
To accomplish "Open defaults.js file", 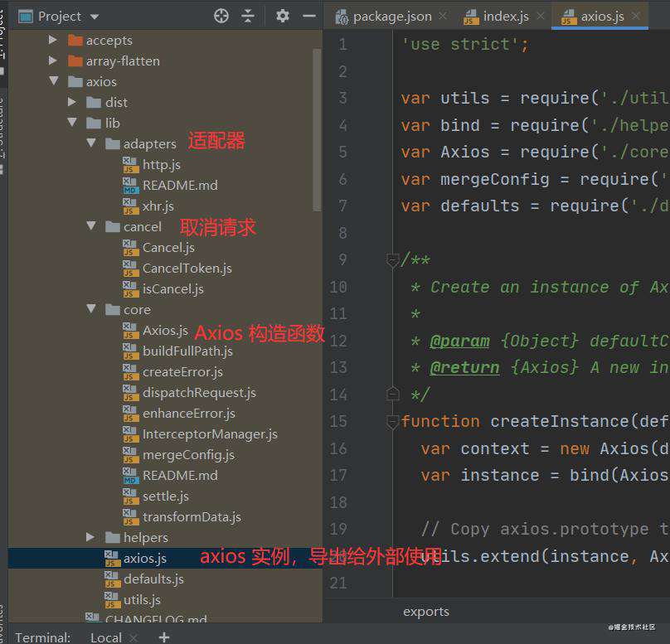I will pos(153,579).
